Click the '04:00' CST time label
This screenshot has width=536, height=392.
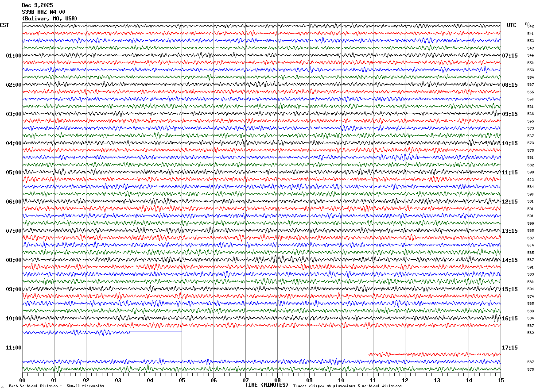coord(14,143)
